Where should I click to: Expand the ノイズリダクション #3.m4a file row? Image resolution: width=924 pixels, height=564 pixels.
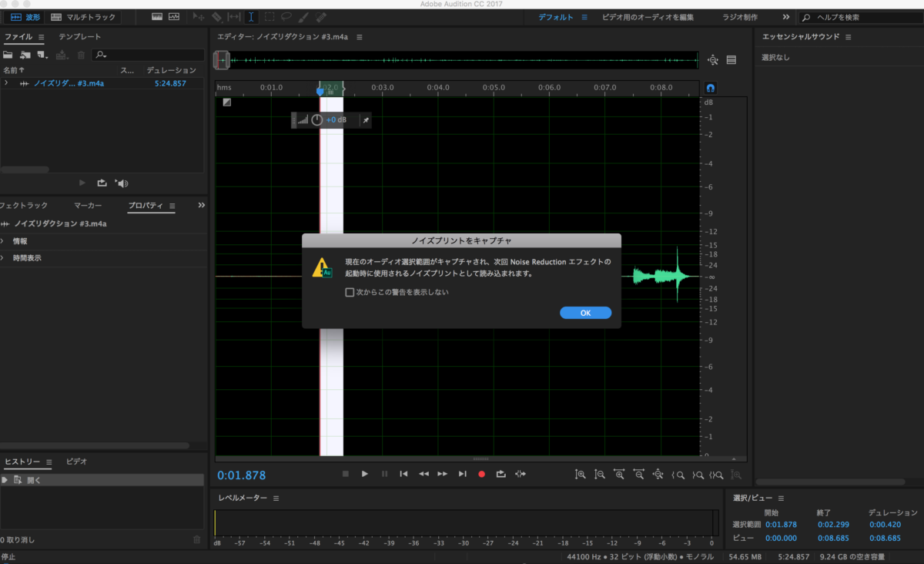click(x=6, y=83)
